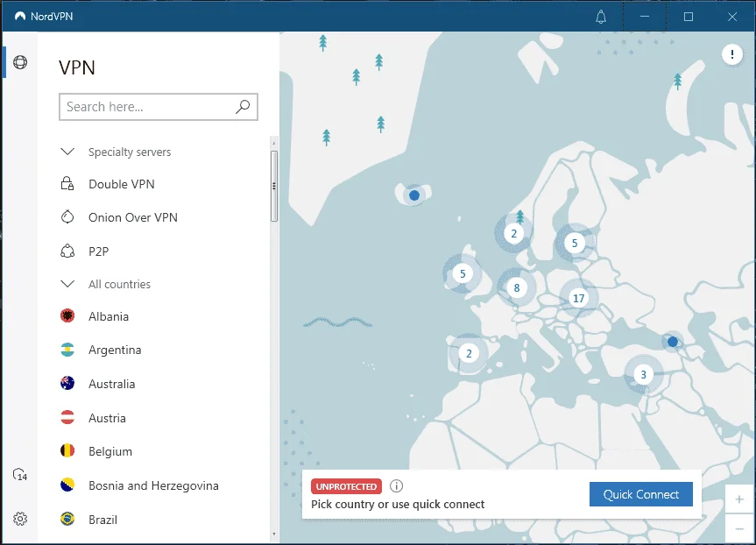The width and height of the screenshot is (756, 545).
Task: Click the magnifier search icon
Action: (x=243, y=106)
